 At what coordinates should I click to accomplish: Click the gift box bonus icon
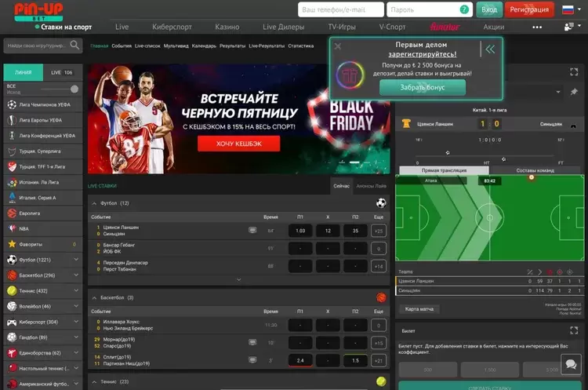point(350,75)
